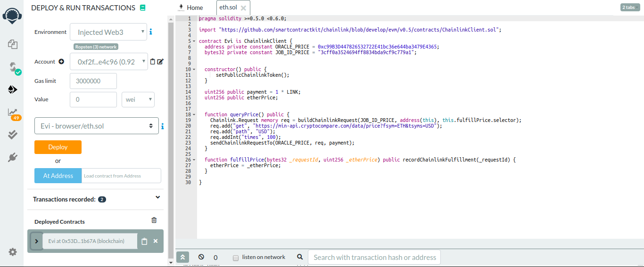Click the plus icon next to Account
644x267 pixels.
point(61,62)
